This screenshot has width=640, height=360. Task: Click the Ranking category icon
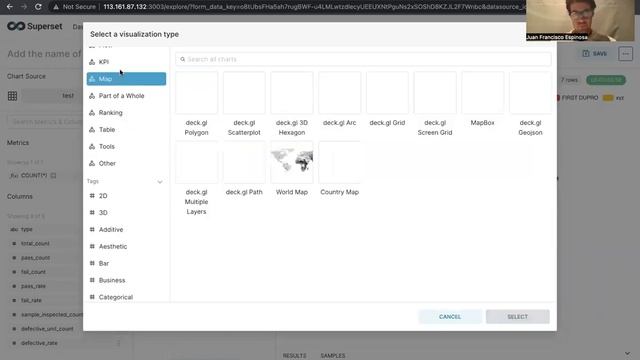click(92, 113)
